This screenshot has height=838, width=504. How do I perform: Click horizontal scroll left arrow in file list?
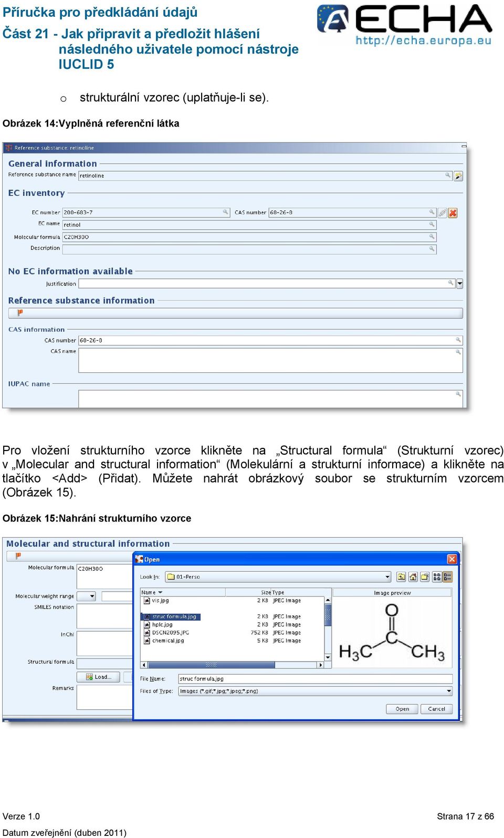(x=144, y=665)
